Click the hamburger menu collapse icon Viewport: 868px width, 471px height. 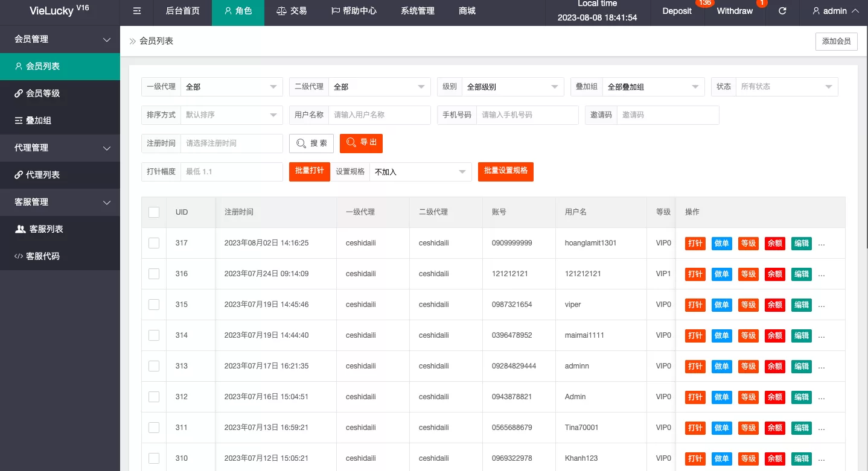[137, 11]
